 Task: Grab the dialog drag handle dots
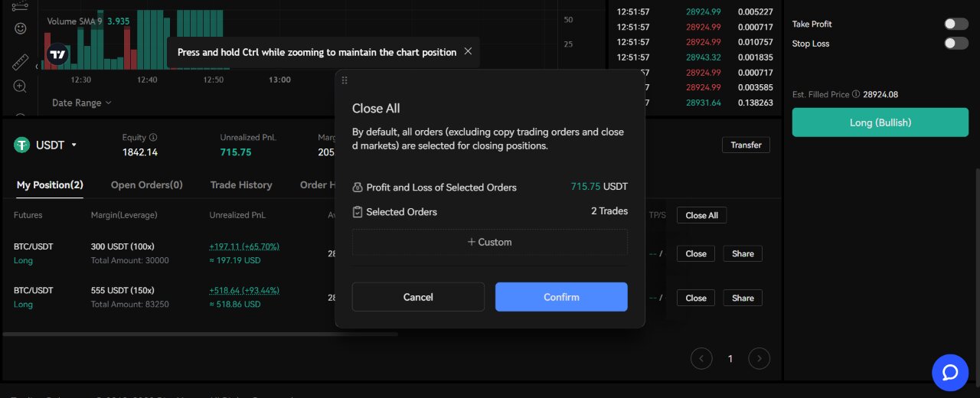345,80
